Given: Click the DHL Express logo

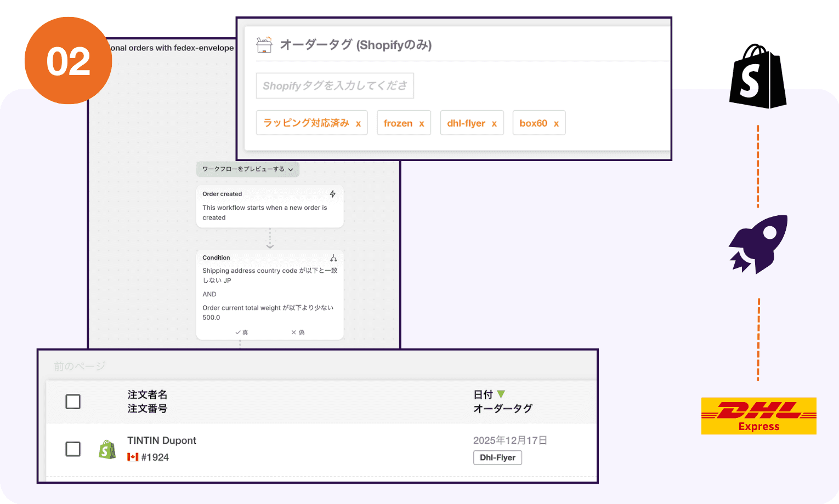Looking at the screenshot, I should coord(758,416).
